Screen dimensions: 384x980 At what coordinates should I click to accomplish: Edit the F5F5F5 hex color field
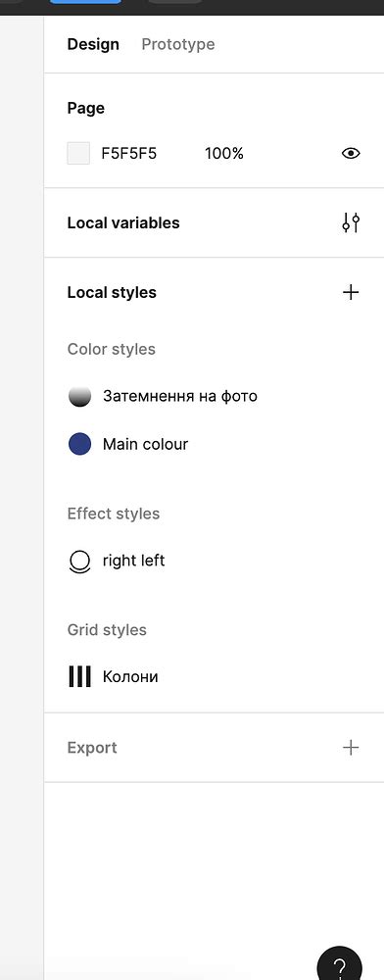tap(129, 153)
